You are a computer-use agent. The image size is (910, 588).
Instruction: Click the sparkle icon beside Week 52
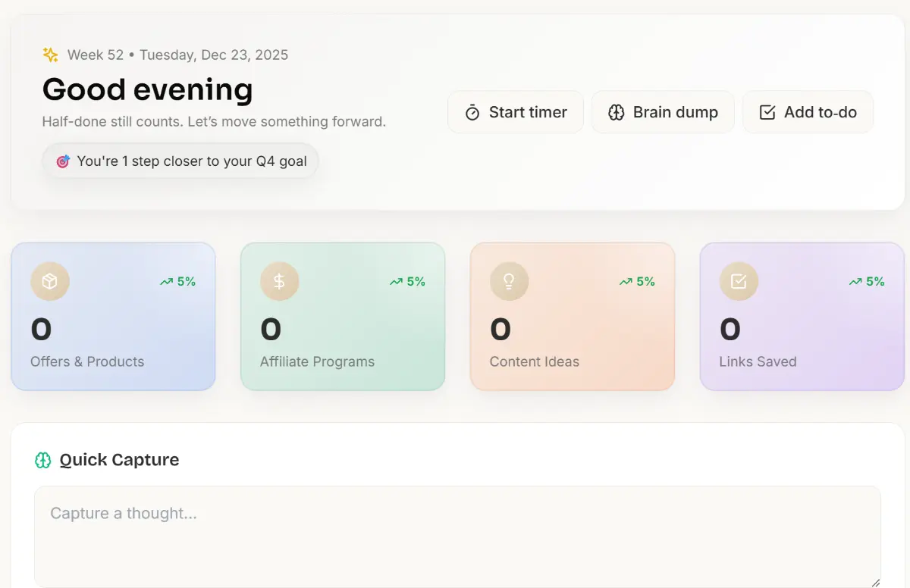[x=50, y=54]
